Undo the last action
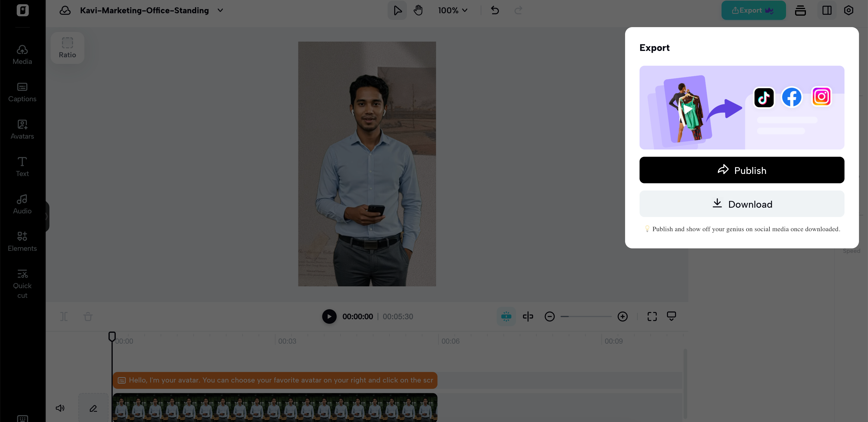The height and width of the screenshot is (422, 868). [x=495, y=10]
